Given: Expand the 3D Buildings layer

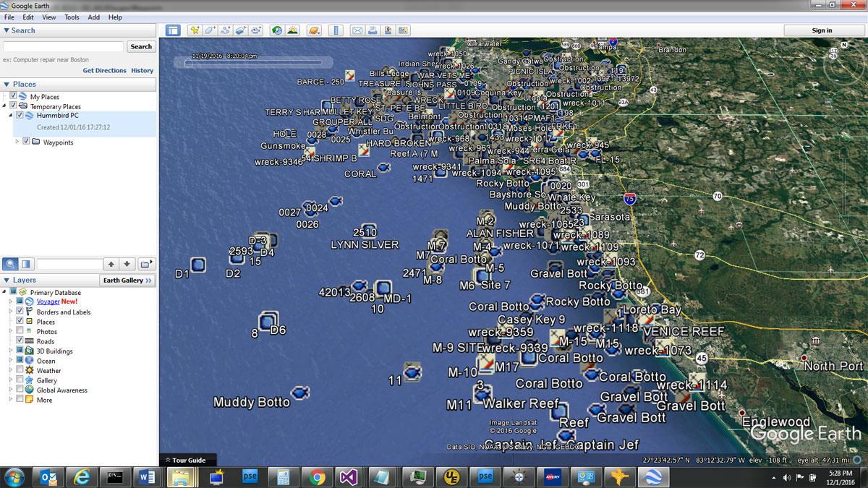Looking at the screenshot, I should [11, 351].
